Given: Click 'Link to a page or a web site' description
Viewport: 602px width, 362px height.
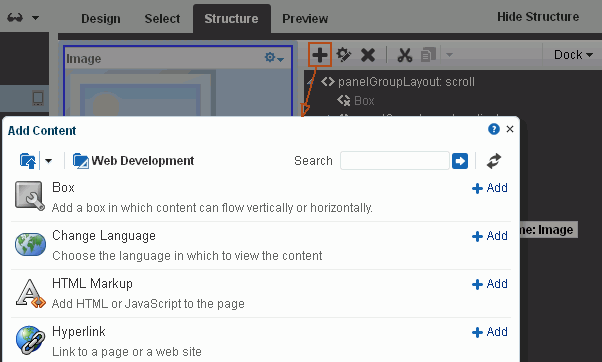Looking at the screenshot, I should [x=127, y=352].
